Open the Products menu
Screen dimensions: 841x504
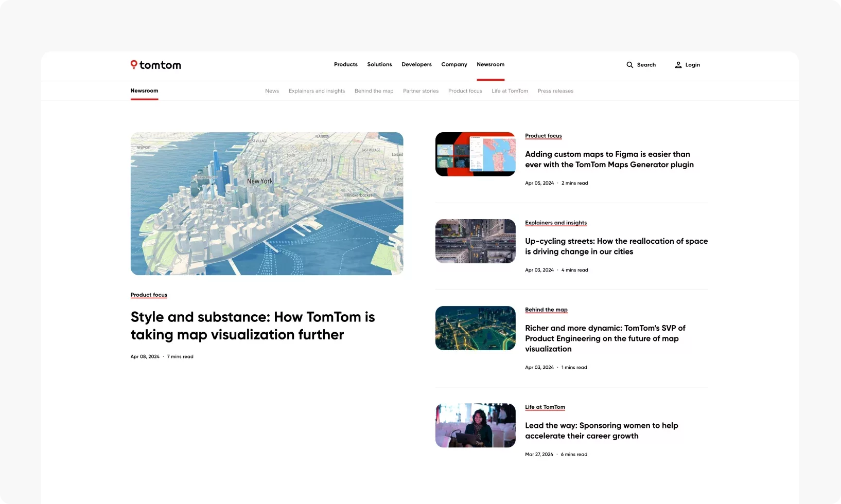[345, 65]
